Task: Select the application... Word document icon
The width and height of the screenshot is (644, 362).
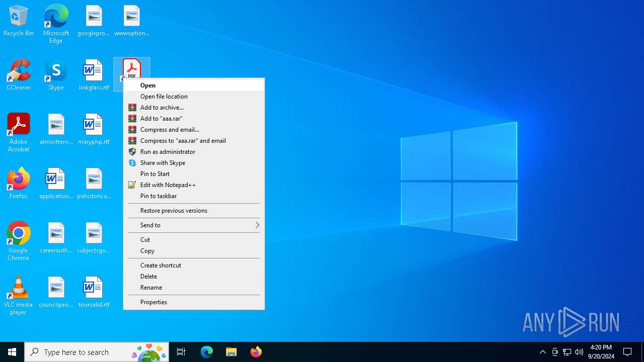Action: pyautogui.click(x=56, y=184)
